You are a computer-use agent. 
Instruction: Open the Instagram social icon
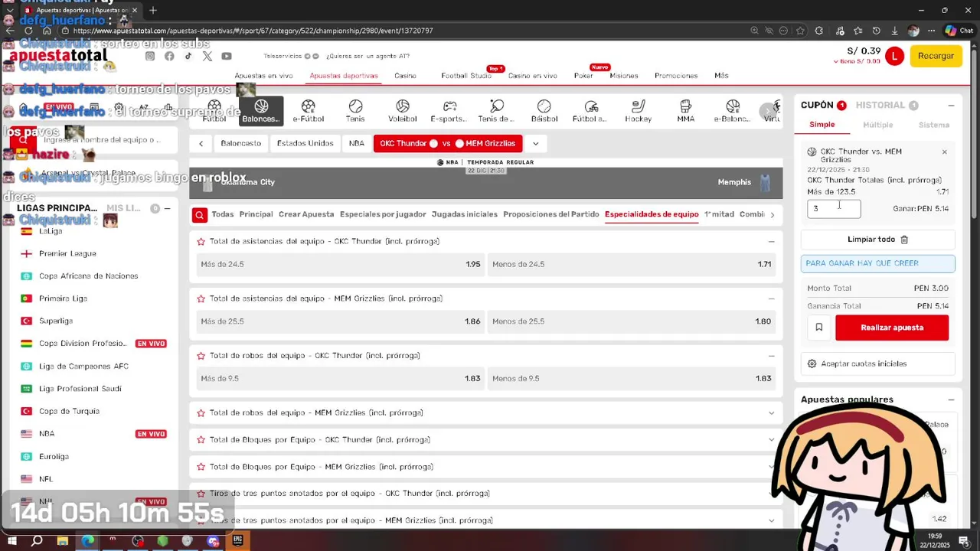point(150,56)
